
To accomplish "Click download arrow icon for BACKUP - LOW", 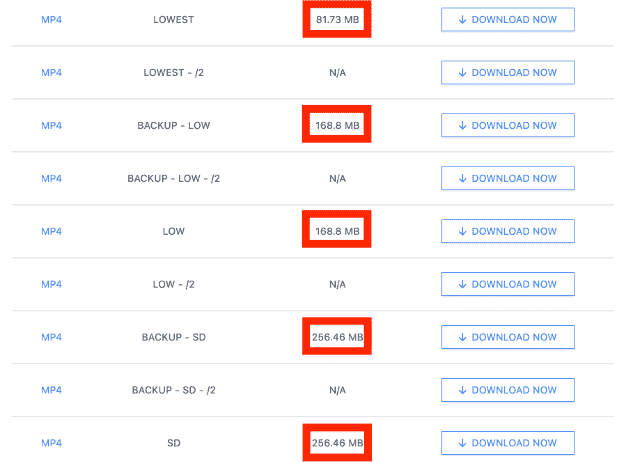I will 462,125.
